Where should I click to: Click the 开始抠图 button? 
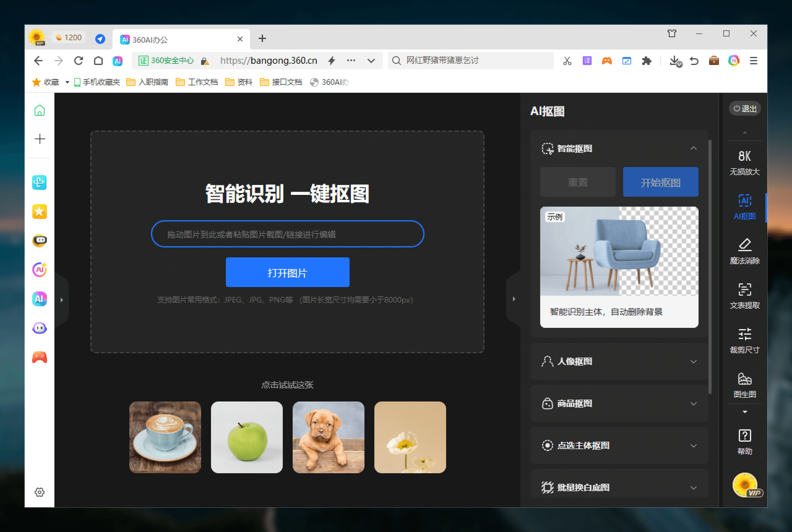tap(660, 182)
